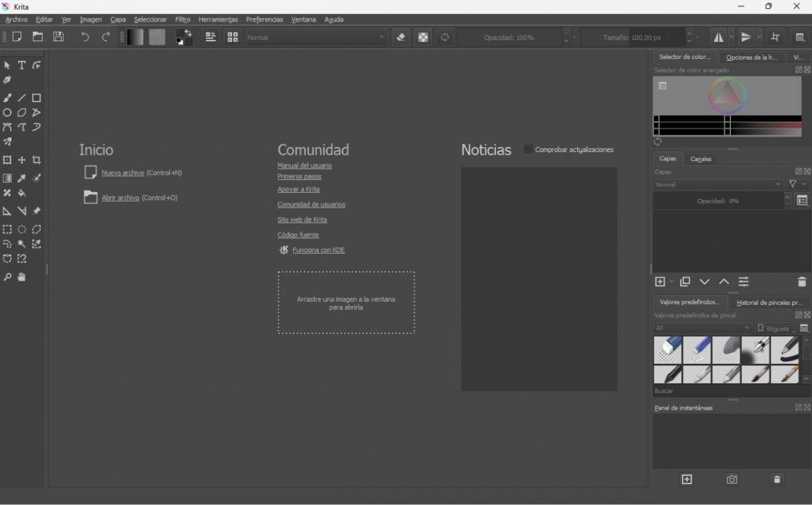Open Apoyar a Krita link
This screenshot has height=505, width=812.
[x=298, y=189]
